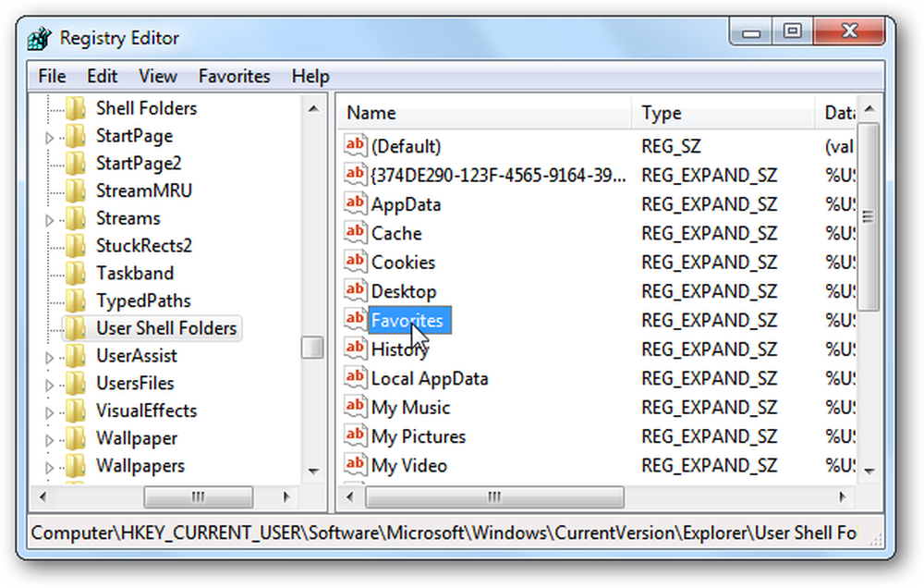Click the Data column header

836,113
